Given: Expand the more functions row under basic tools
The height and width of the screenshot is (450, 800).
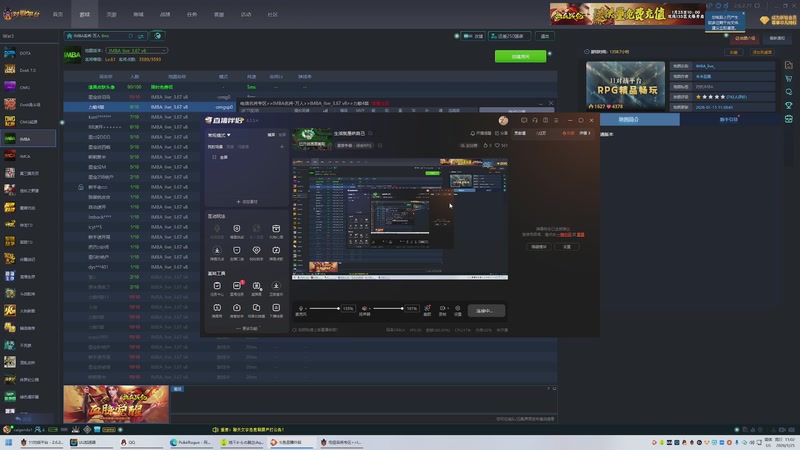Looking at the screenshot, I should coord(247,329).
